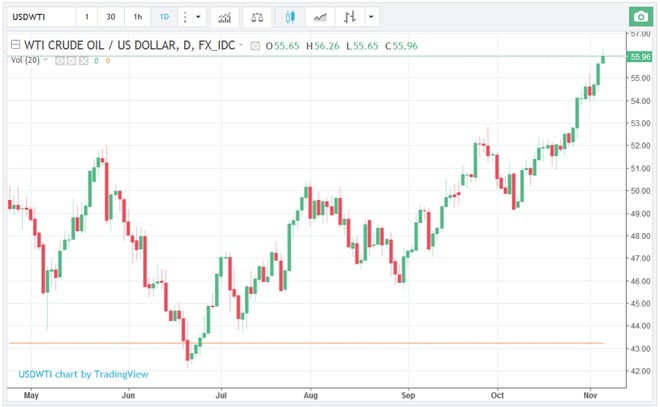The width and height of the screenshot is (660, 407).
Task: Toggle the symbol legend visibility icon
Action: [x=256, y=45]
